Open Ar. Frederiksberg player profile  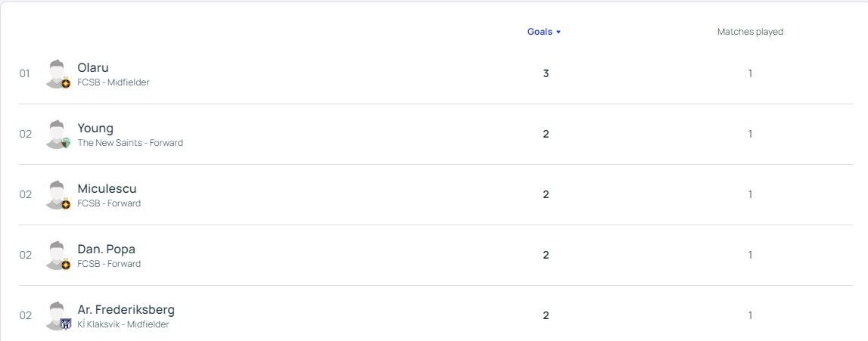pos(126,309)
